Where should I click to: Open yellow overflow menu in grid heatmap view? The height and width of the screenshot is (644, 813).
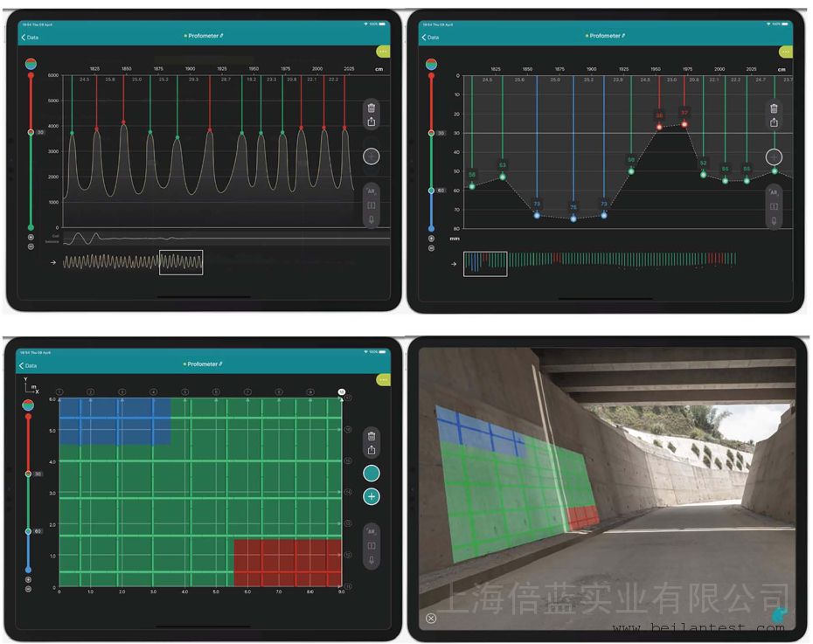coord(384,380)
